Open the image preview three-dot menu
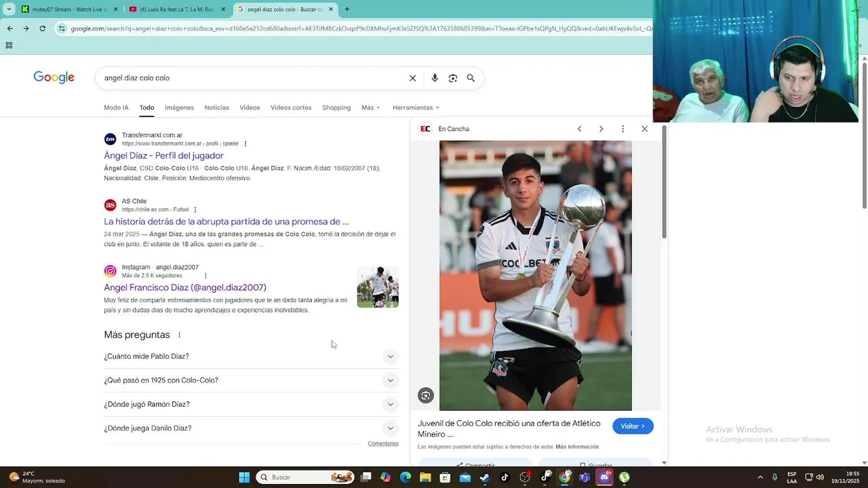This screenshot has width=868, height=488. point(623,129)
